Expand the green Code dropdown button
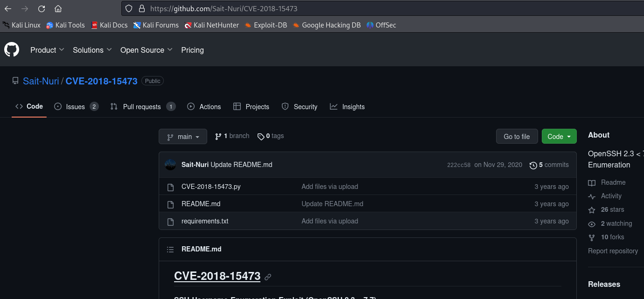The width and height of the screenshot is (644, 299). 559,137
